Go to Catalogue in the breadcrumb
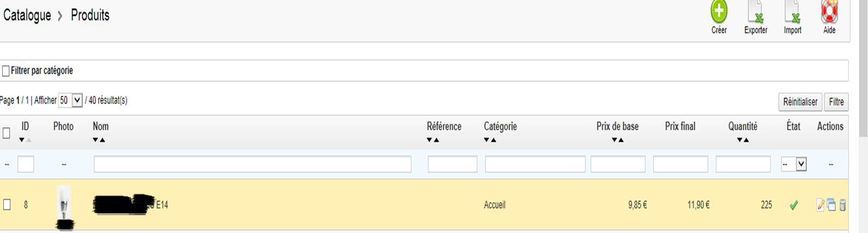 (x=27, y=15)
